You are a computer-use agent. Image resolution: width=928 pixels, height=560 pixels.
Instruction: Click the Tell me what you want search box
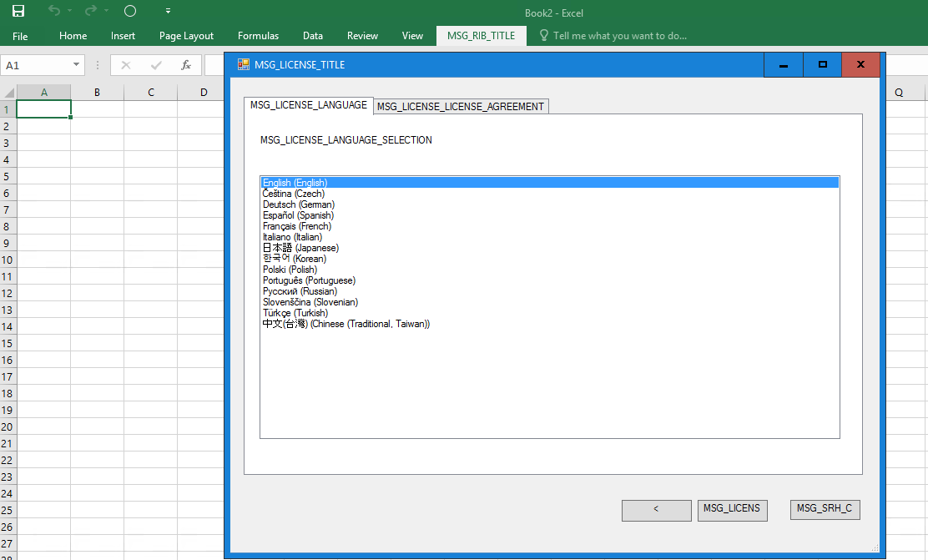click(x=620, y=36)
